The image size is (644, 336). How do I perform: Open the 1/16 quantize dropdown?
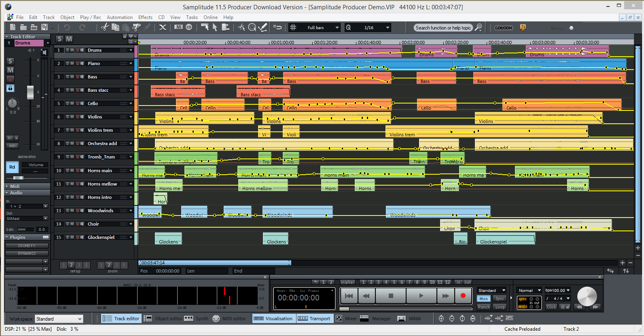(x=388, y=27)
